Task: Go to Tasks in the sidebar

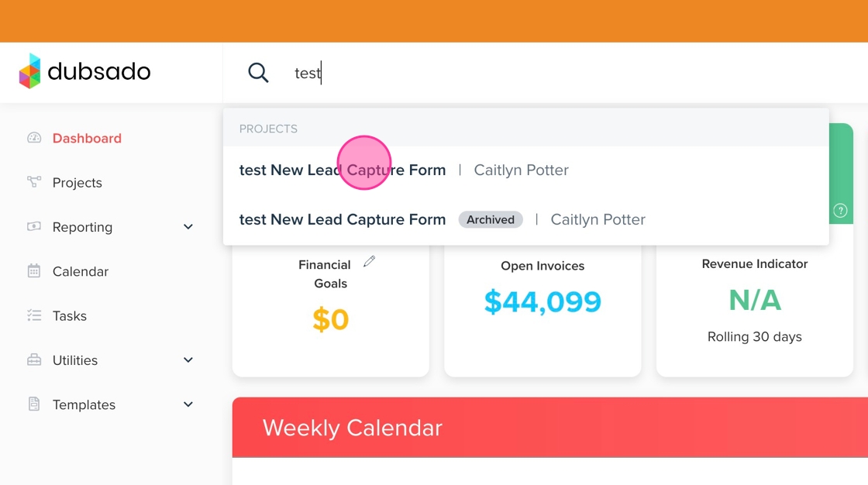Action: point(70,316)
